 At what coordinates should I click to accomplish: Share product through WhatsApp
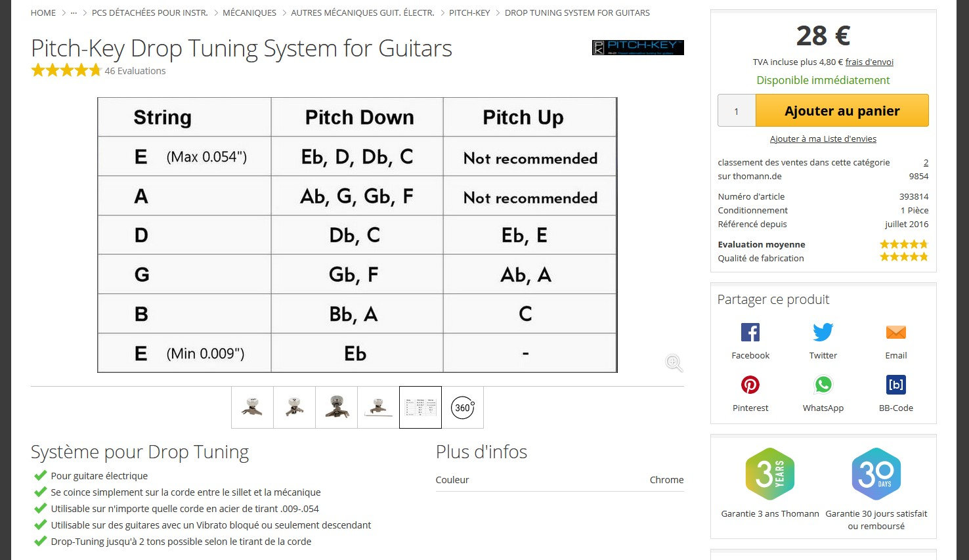[823, 385]
